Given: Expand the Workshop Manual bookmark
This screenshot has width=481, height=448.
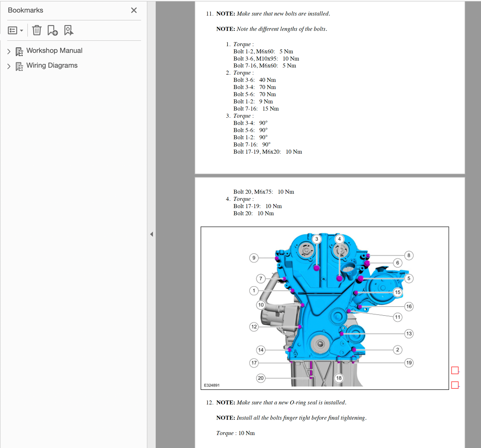Looking at the screenshot, I should coord(9,51).
